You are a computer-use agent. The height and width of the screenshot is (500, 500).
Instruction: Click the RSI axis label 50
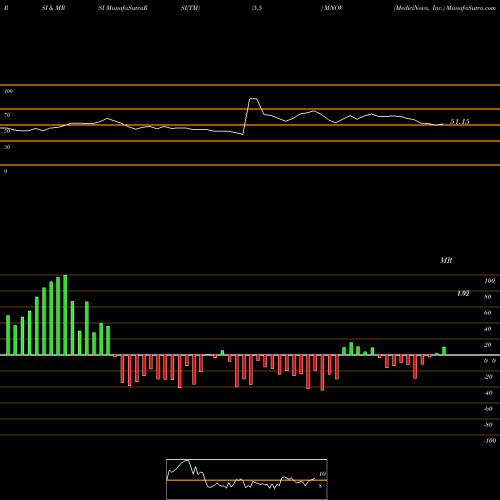click(x=7, y=131)
